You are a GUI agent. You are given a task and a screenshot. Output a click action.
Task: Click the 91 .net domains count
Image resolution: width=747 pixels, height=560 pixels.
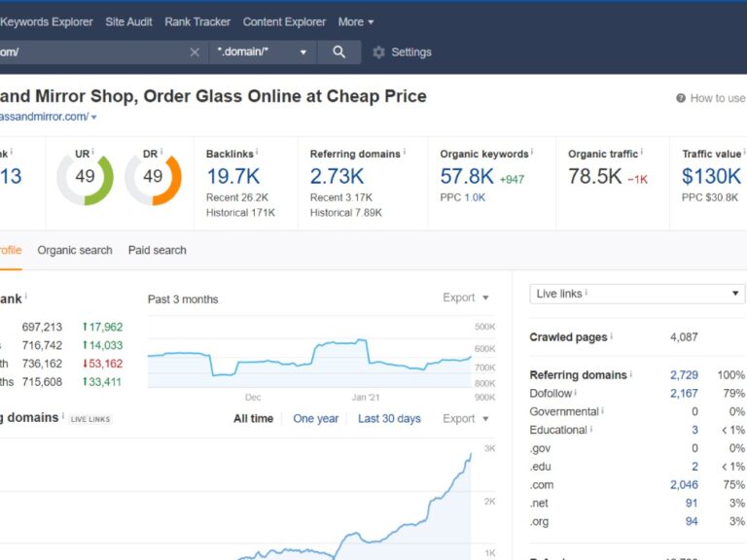692,504
